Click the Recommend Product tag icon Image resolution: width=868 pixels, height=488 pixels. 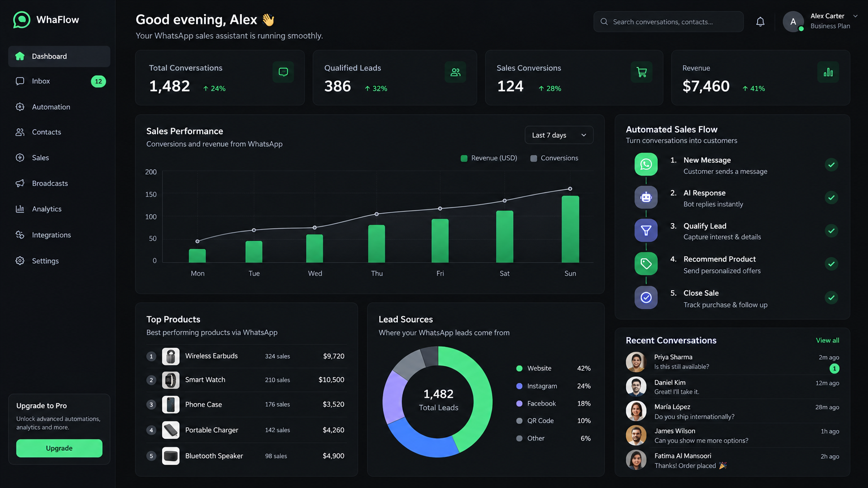pyautogui.click(x=646, y=264)
